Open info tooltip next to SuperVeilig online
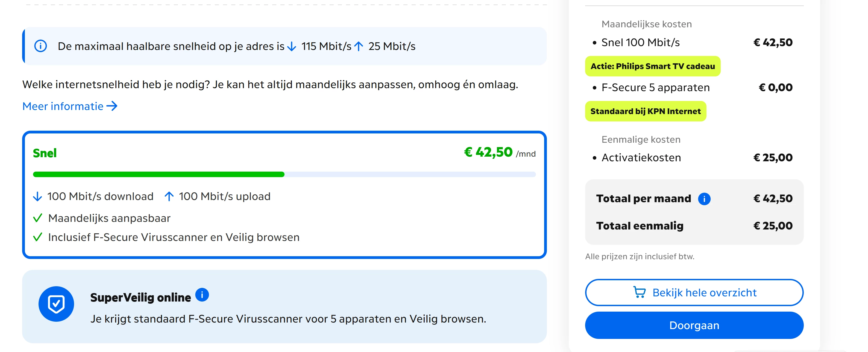Screen dimensions: 868x352 (x=202, y=295)
